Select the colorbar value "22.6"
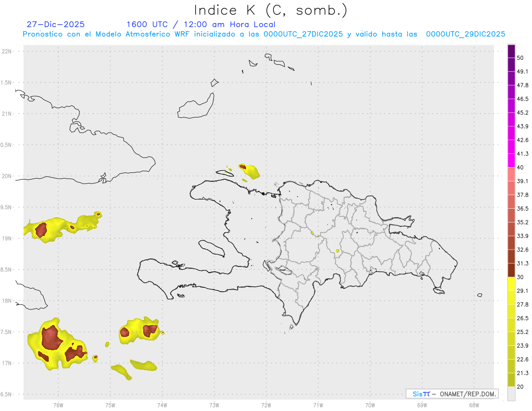 (523, 359)
